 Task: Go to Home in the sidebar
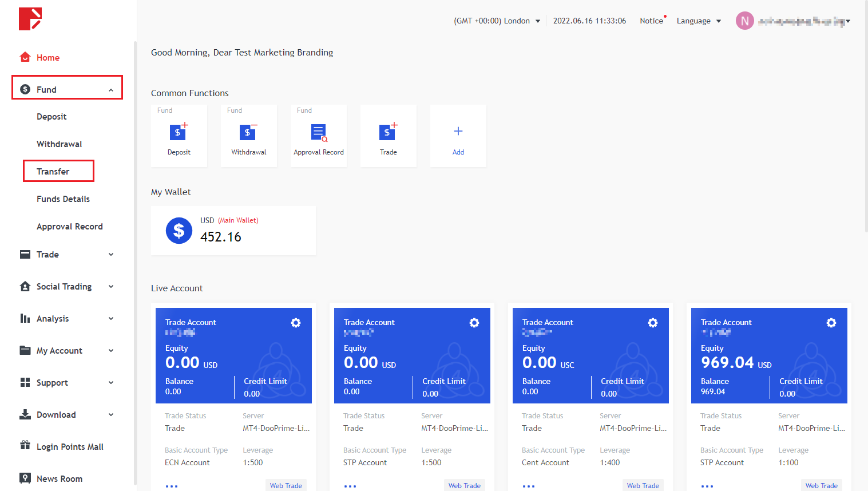(48, 58)
